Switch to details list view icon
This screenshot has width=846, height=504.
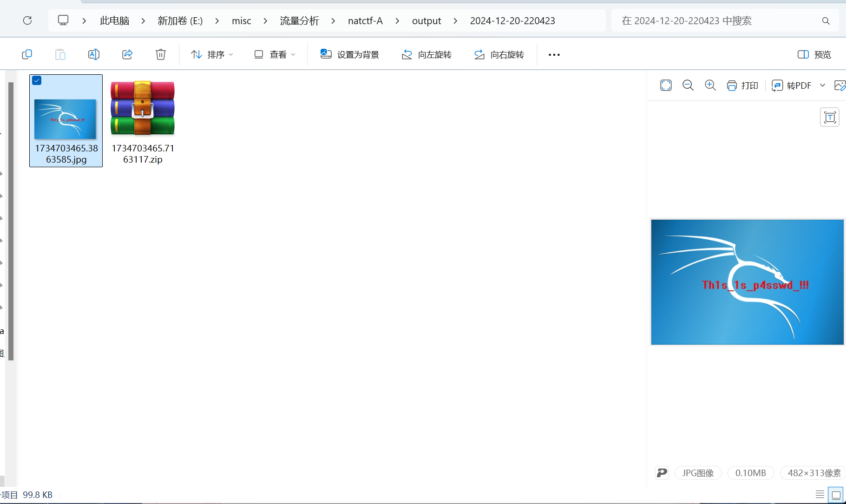[820, 495]
